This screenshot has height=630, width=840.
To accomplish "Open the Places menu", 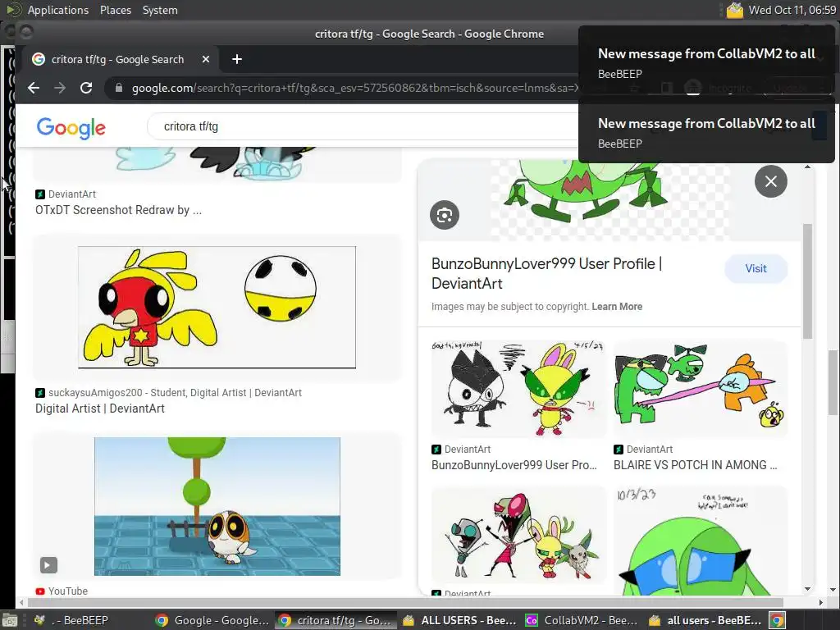I will (115, 10).
